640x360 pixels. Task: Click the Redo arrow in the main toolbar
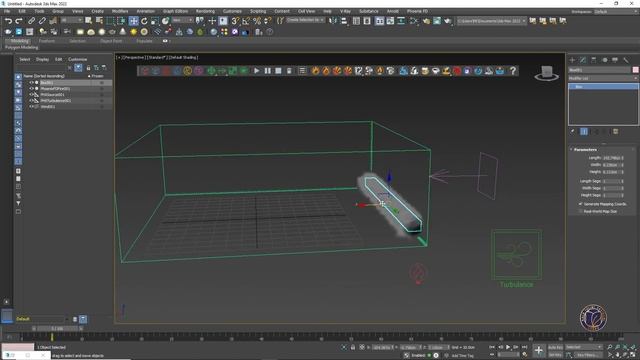[x=19, y=21]
